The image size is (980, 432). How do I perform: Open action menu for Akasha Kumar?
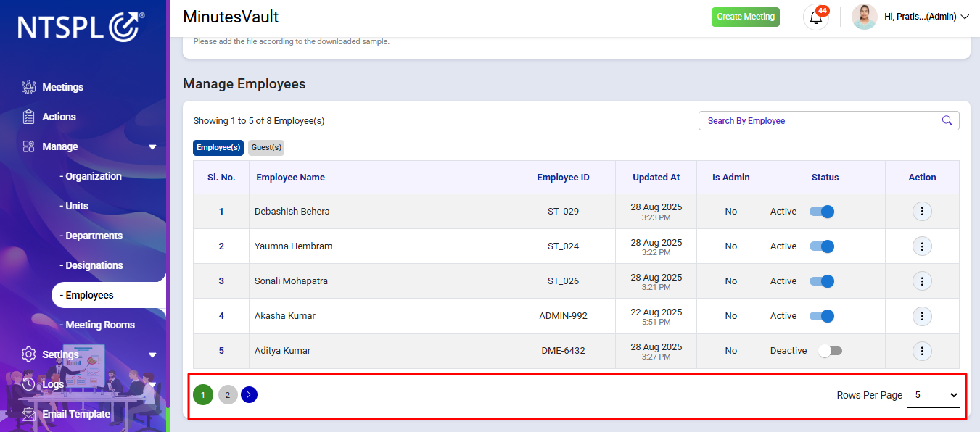click(922, 315)
